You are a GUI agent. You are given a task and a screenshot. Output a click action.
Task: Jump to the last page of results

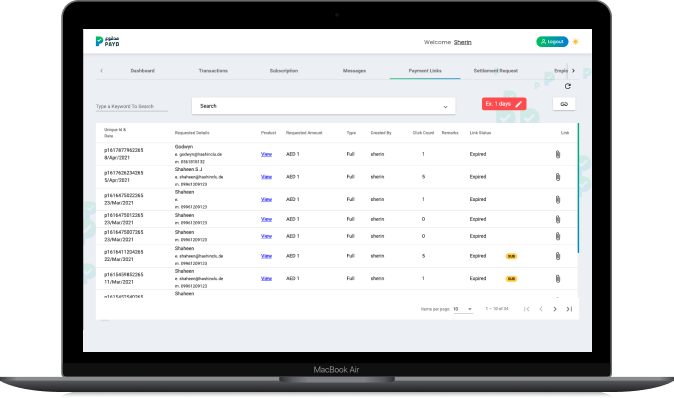point(569,309)
